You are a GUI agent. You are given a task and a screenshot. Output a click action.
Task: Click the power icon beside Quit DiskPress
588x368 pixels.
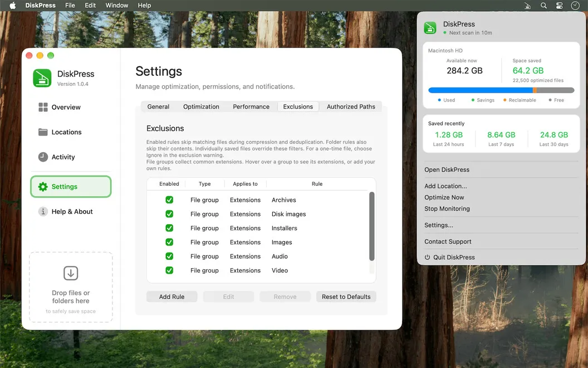click(427, 257)
